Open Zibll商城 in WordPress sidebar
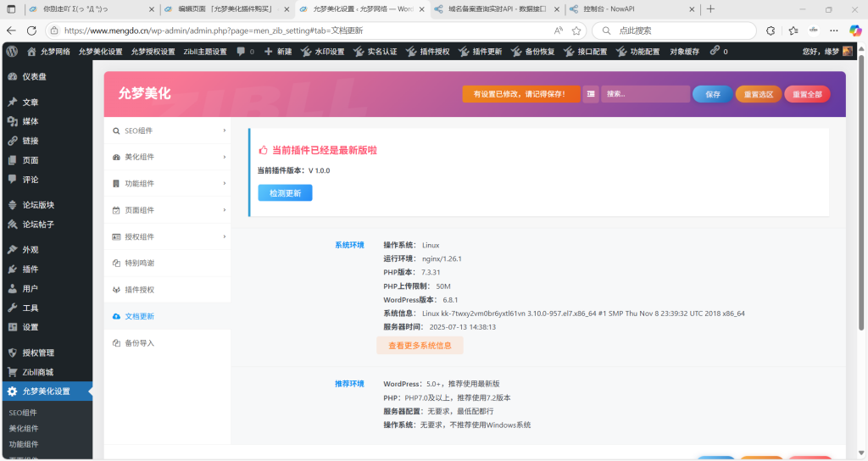The image size is (868, 461). click(47, 372)
